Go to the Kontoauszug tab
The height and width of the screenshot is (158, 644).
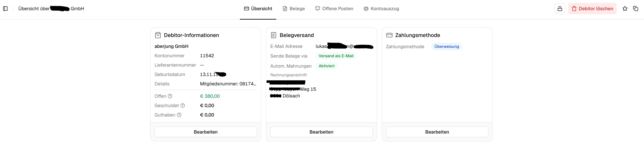381,9
